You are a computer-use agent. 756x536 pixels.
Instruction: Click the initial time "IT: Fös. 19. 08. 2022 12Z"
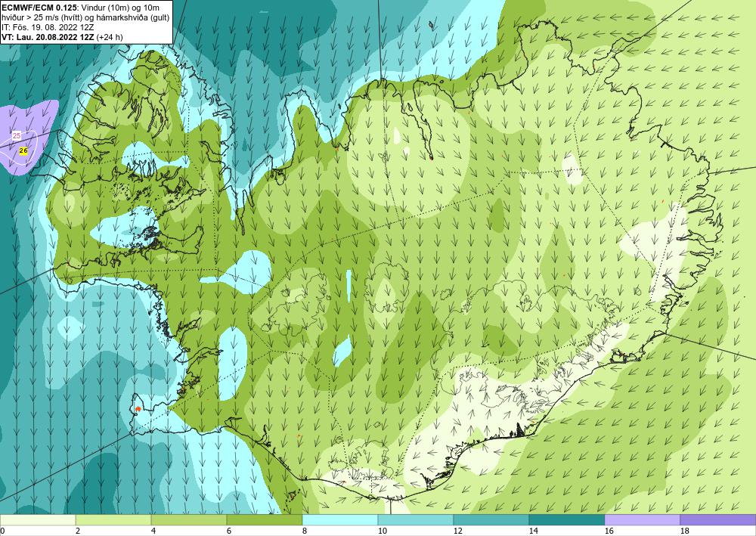point(48,27)
